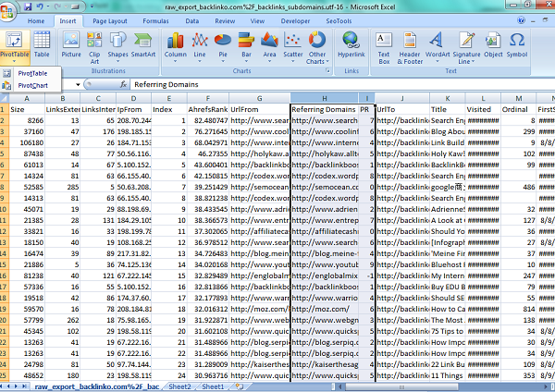Save the workbook from Quick Access toolbar
Screen dimensions: 555x392
click(x=28, y=6)
